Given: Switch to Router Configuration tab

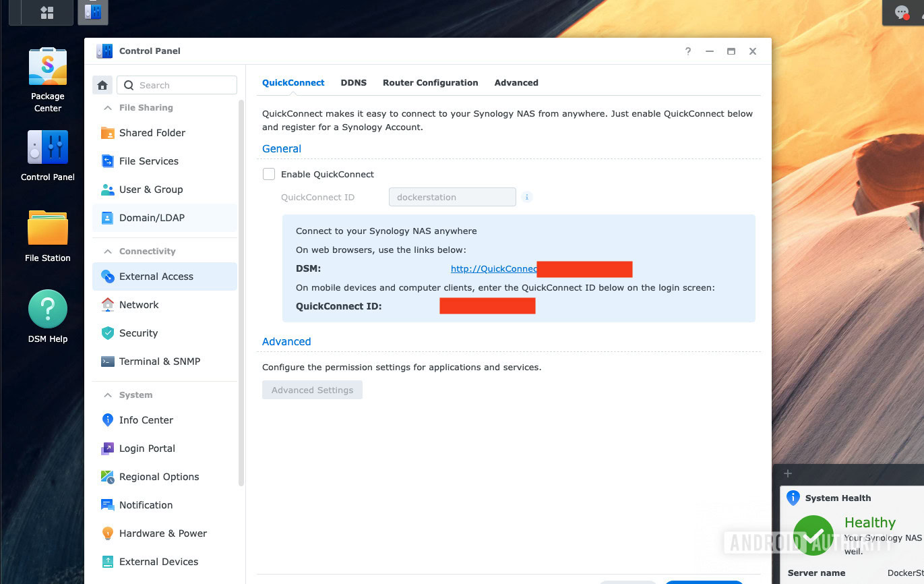Looking at the screenshot, I should (x=430, y=83).
